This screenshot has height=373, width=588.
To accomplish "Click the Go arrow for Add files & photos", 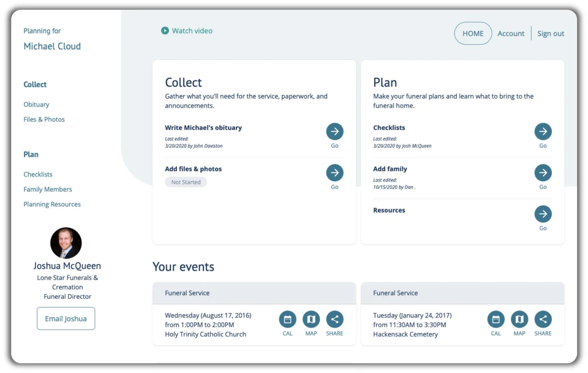I will coord(334,173).
